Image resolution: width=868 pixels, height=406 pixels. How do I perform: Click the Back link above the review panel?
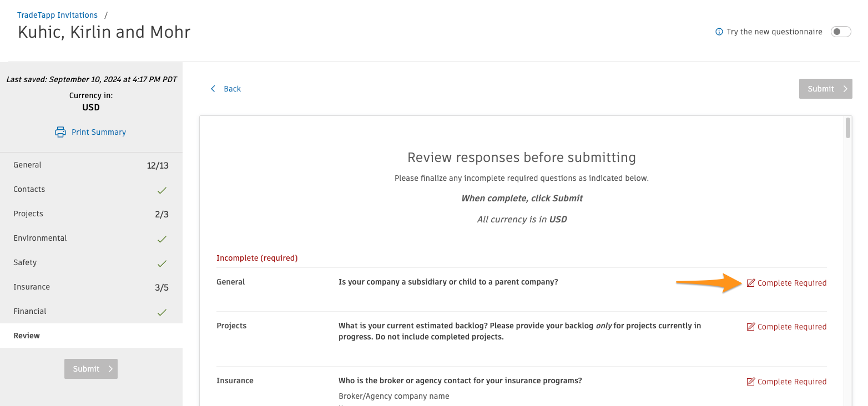232,89
